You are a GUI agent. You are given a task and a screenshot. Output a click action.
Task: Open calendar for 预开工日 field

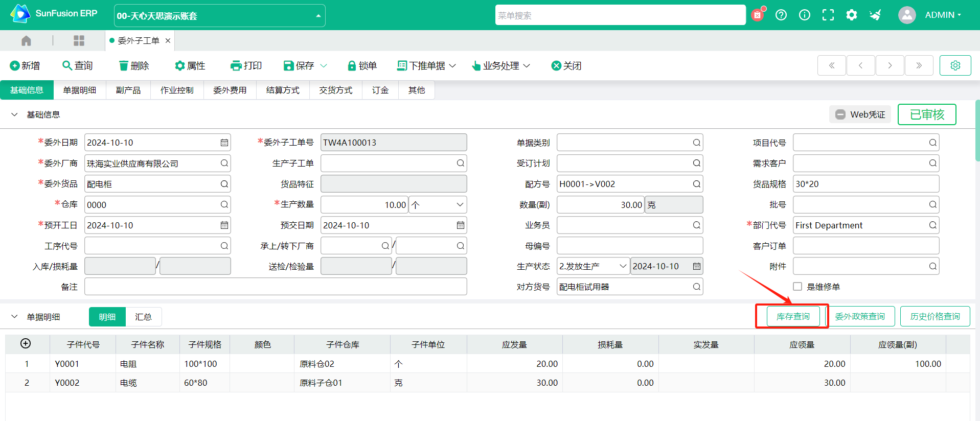(x=224, y=225)
